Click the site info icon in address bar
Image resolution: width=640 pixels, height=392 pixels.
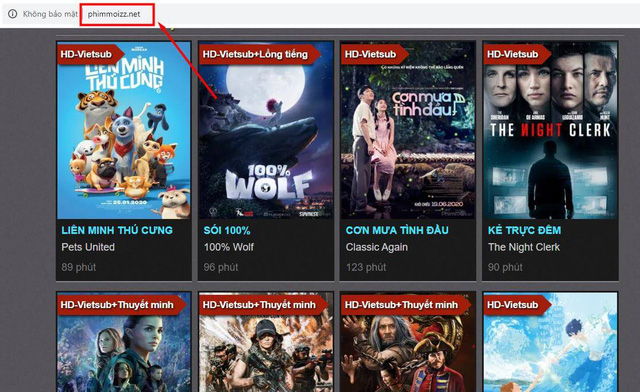click(x=13, y=14)
